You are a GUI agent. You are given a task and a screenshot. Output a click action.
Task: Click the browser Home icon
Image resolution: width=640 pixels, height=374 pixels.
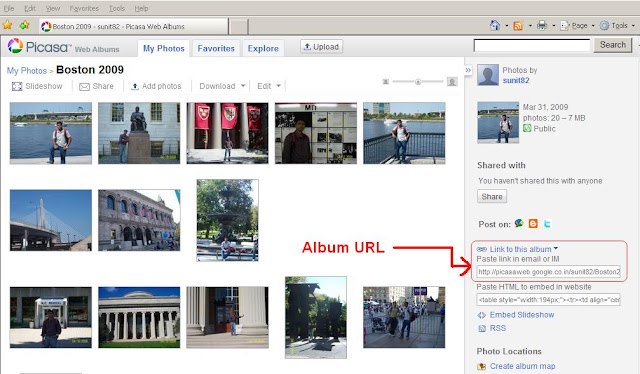point(494,26)
